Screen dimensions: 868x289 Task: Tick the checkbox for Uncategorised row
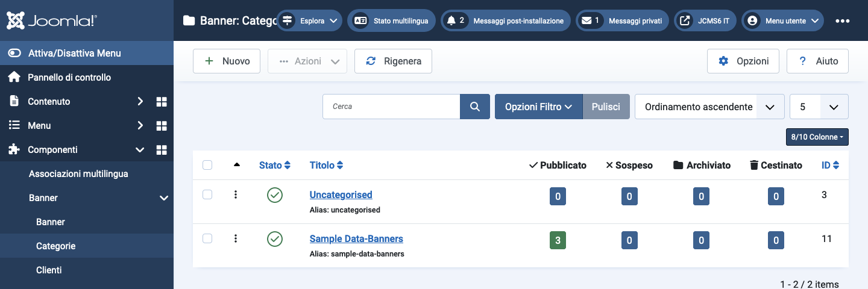click(x=207, y=194)
